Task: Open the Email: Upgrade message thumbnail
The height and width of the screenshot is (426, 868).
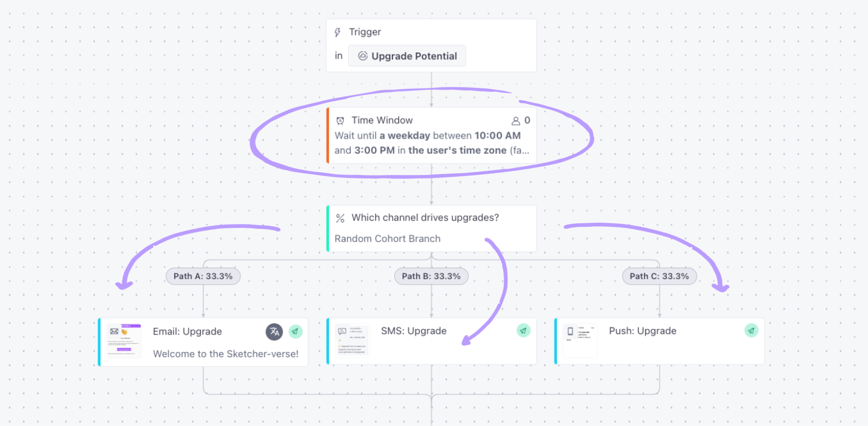Action: click(x=124, y=341)
